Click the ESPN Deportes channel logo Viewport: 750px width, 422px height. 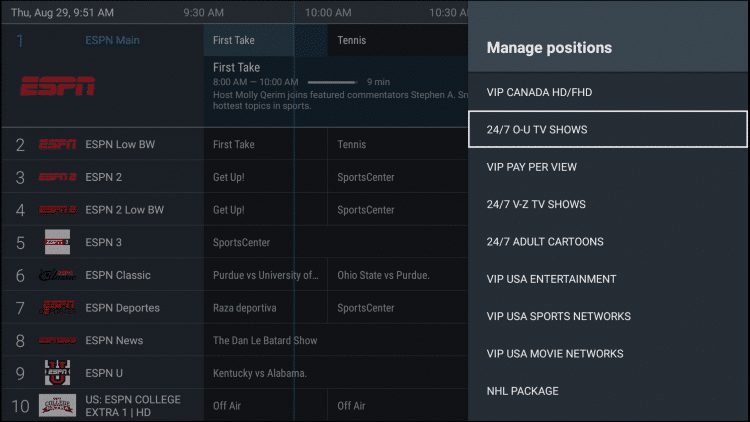(57, 307)
